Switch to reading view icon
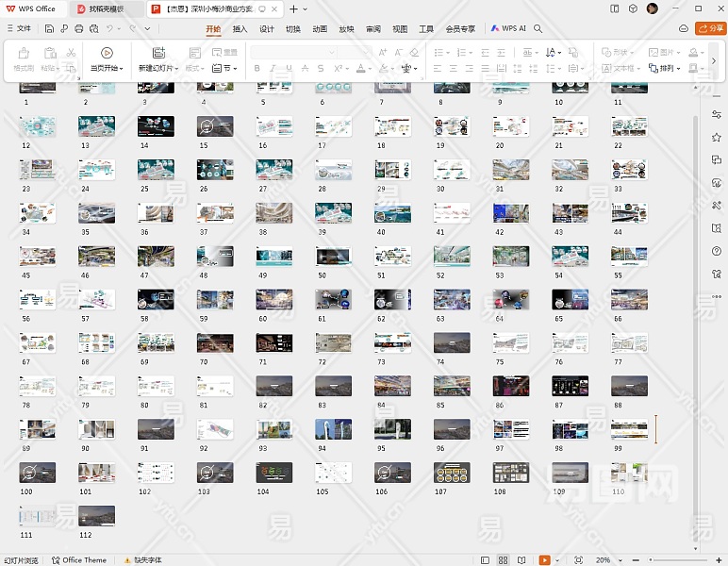The height and width of the screenshot is (566, 728). click(521, 560)
